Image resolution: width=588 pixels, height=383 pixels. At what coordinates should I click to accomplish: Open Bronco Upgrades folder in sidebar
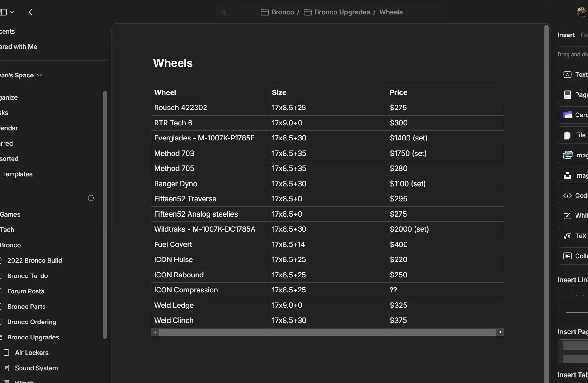(33, 337)
